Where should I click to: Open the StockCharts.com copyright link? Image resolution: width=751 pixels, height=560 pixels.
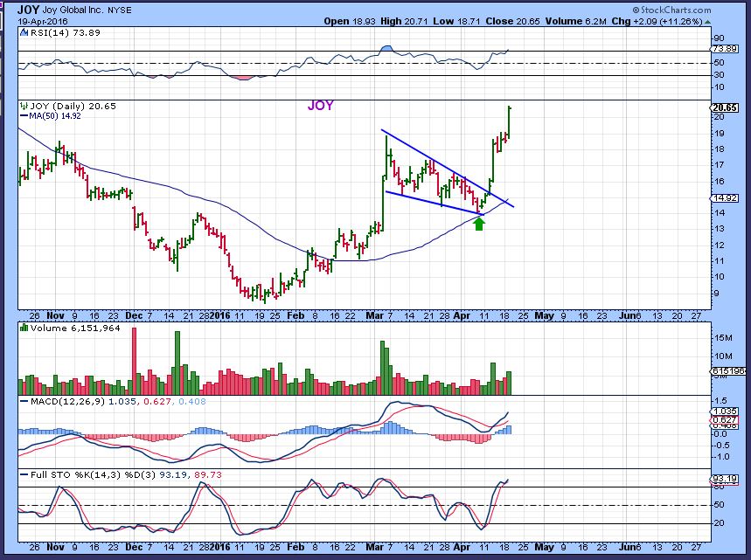671,10
